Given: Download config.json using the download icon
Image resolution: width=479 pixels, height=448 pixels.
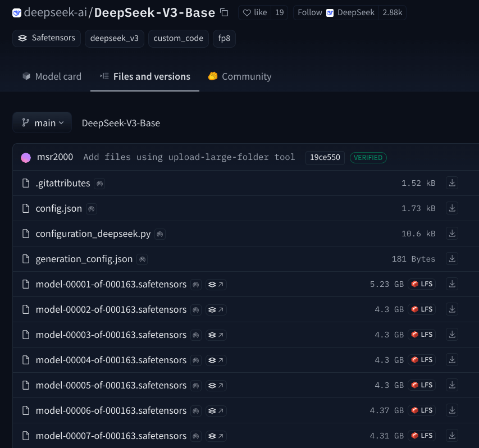Looking at the screenshot, I should click(x=451, y=208).
